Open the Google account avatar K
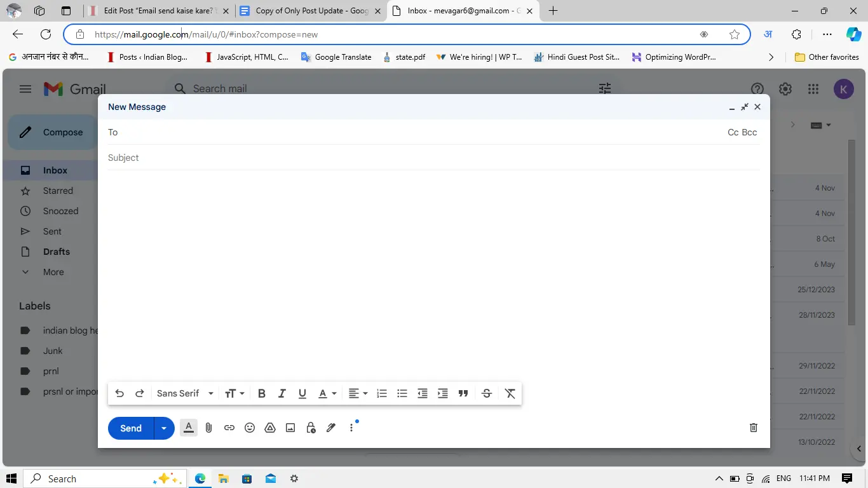Image resolution: width=868 pixels, height=488 pixels. pyautogui.click(x=843, y=89)
